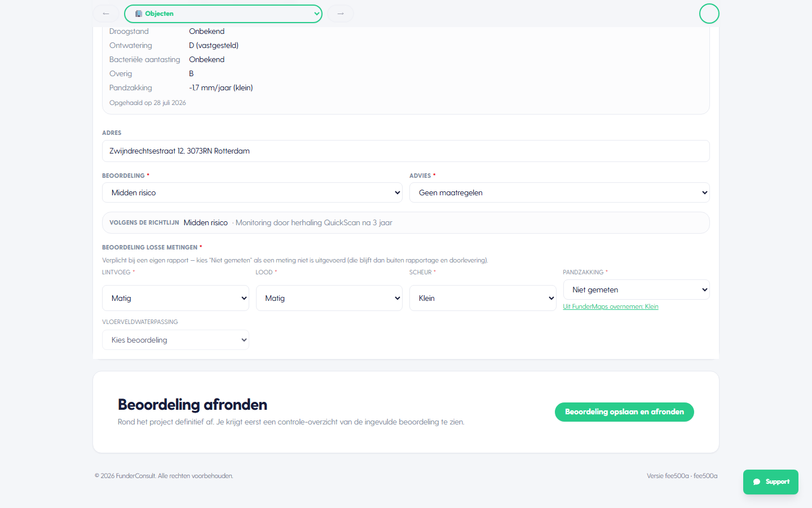
Task: Click the Beoordeling afronden heading
Action: [x=192, y=405]
